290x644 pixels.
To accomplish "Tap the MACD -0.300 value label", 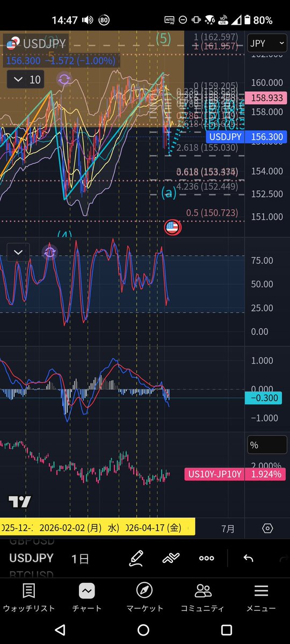I will click(x=263, y=397).
